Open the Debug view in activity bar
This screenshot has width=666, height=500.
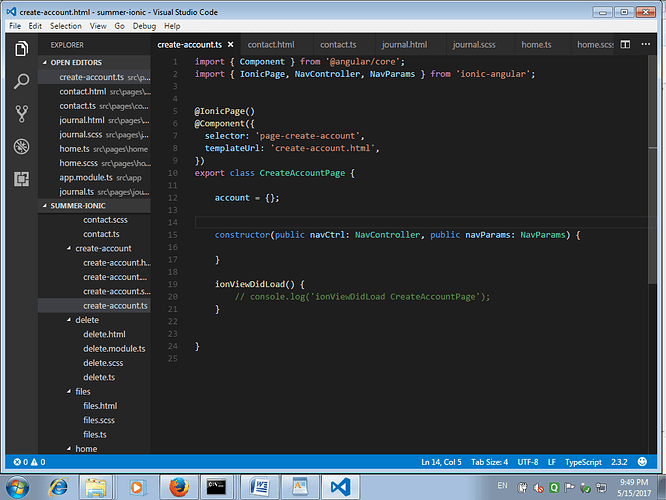(x=21, y=147)
